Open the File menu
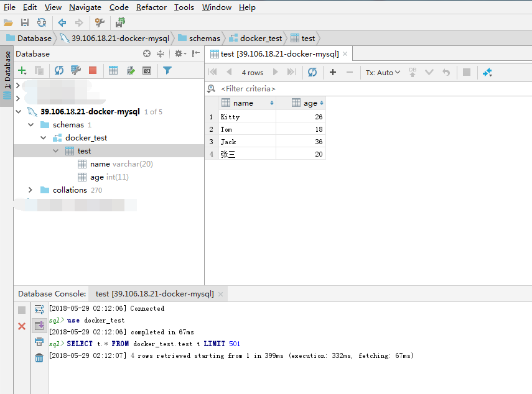Viewport: 532px width, 394px height. pos(9,7)
